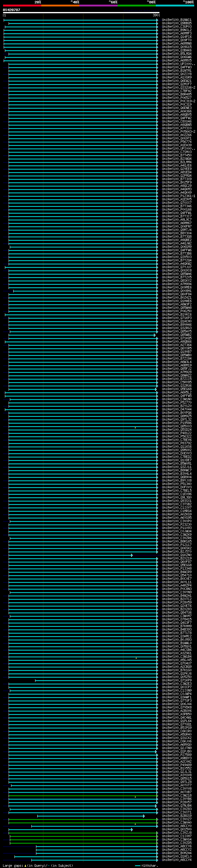Open UniRef100_C8XU46 hit
Screen dimensions: 197x868
[176, 121]
